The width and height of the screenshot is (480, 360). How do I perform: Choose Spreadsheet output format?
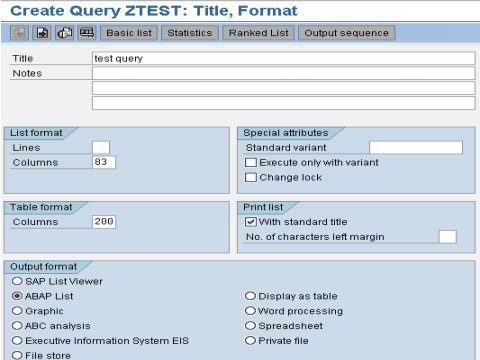pos(250,326)
